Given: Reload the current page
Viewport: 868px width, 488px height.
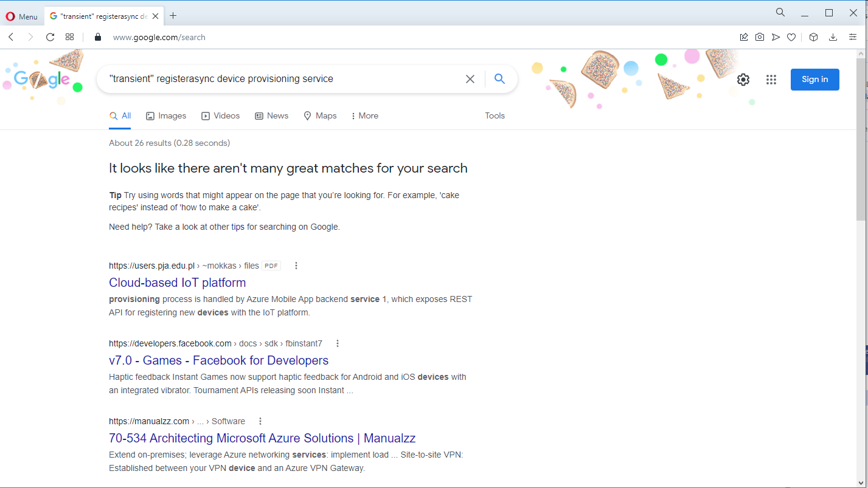Looking at the screenshot, I should (x=50, y=37).
